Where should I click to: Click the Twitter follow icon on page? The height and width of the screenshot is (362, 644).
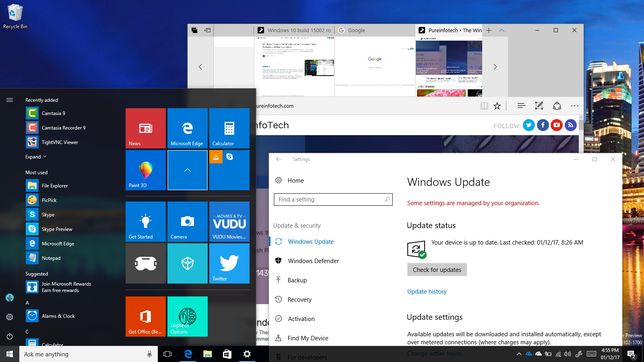pyautogui.click(x=529, y=125)
